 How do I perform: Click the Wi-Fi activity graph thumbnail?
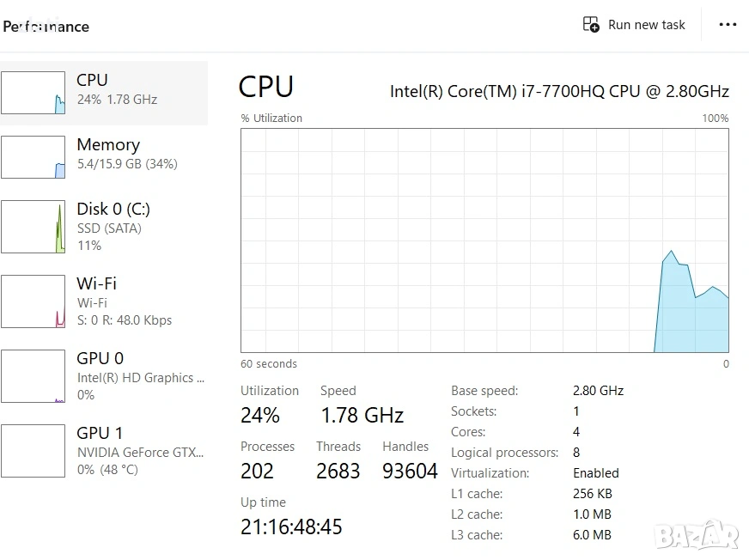coord(33,301)
